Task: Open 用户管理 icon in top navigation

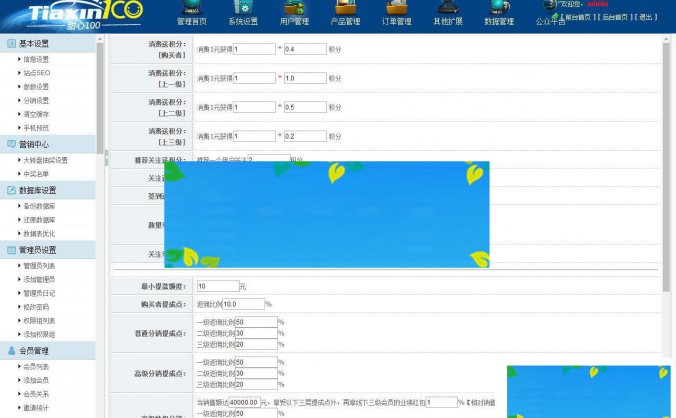Action: (294, 7)
